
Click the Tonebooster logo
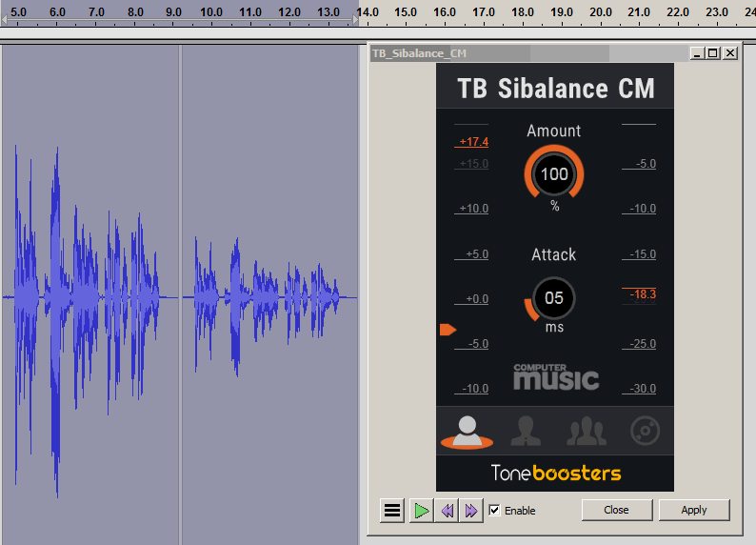[x=556, y=473]
